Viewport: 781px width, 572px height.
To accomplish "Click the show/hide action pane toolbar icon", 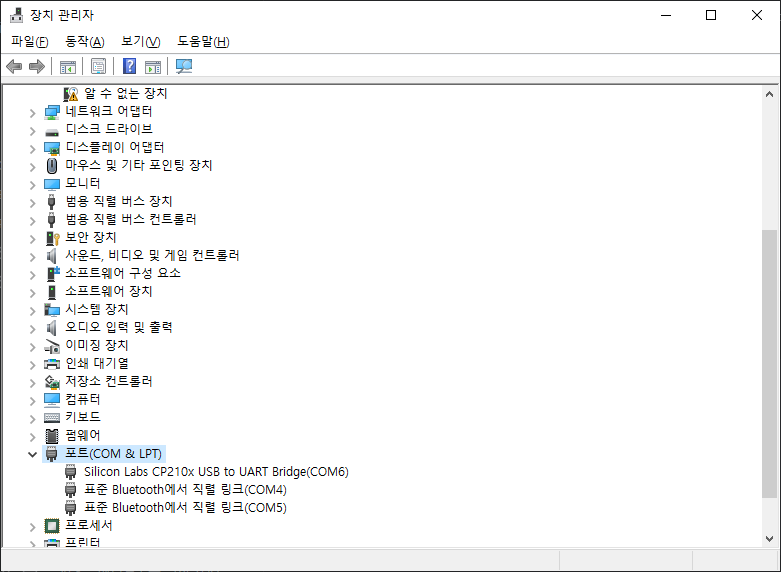I will (x=153, y=66).
